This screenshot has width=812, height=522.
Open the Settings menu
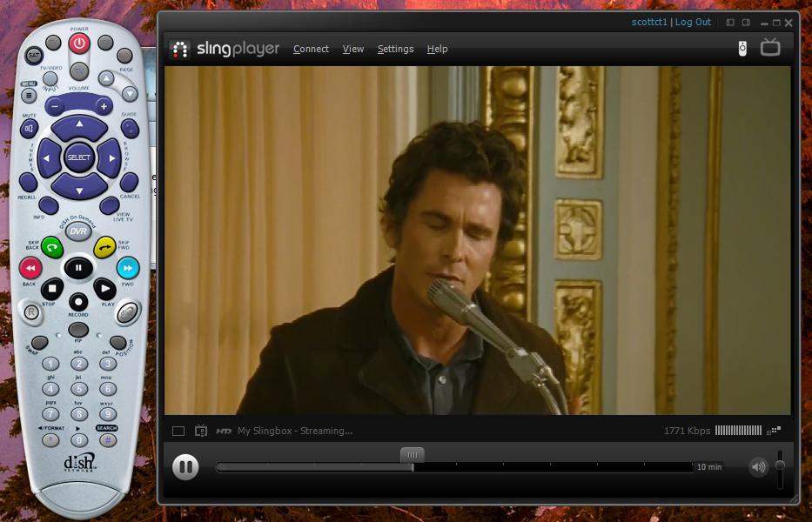396,49
